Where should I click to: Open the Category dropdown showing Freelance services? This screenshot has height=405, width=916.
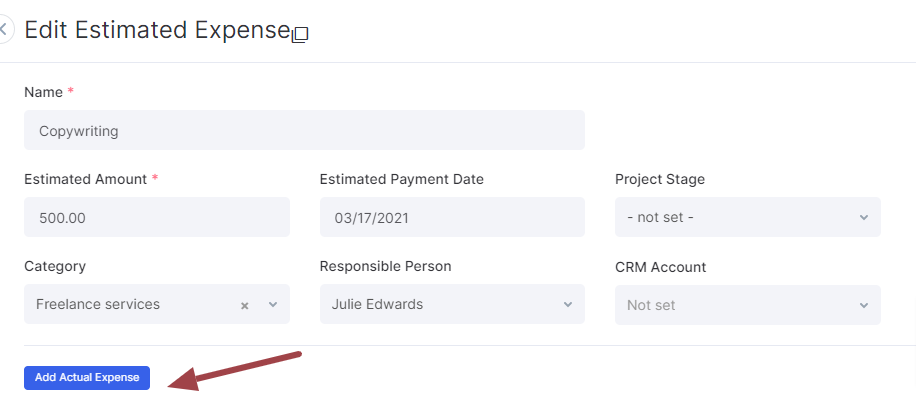pos(157,304)
